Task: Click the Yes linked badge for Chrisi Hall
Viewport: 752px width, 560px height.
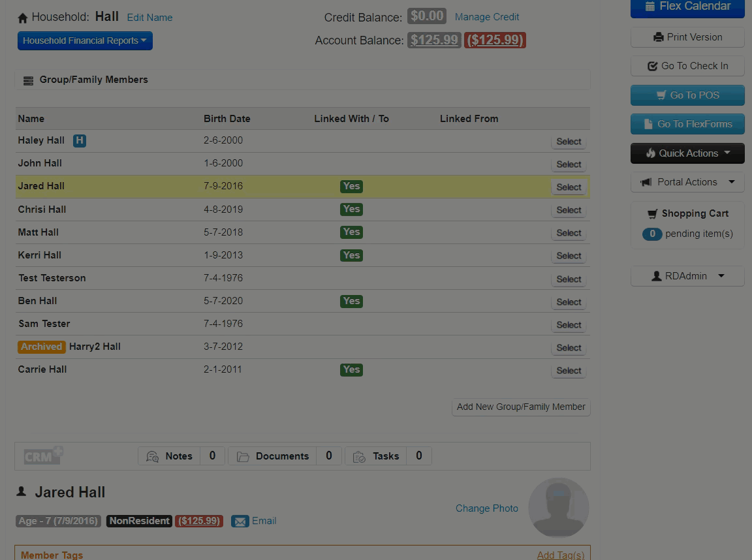Action: tap(352, 209)
